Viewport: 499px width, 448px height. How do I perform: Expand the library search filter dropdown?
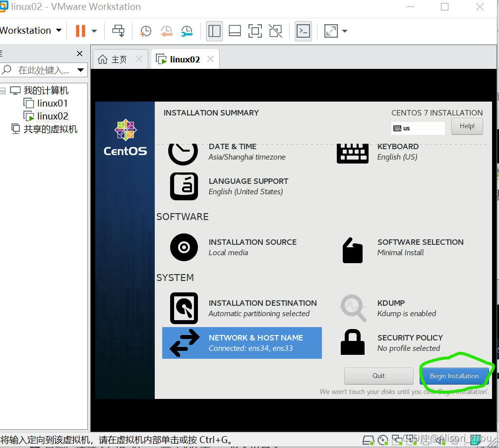(80, 70)
